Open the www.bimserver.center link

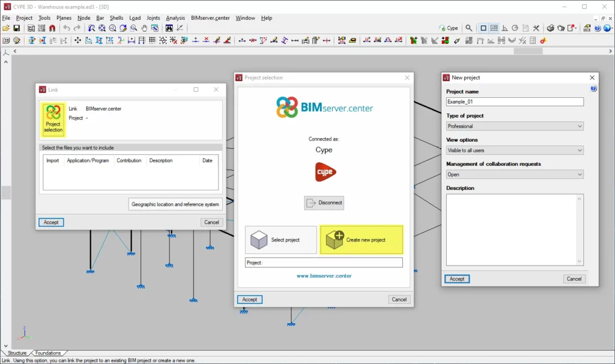324,276
